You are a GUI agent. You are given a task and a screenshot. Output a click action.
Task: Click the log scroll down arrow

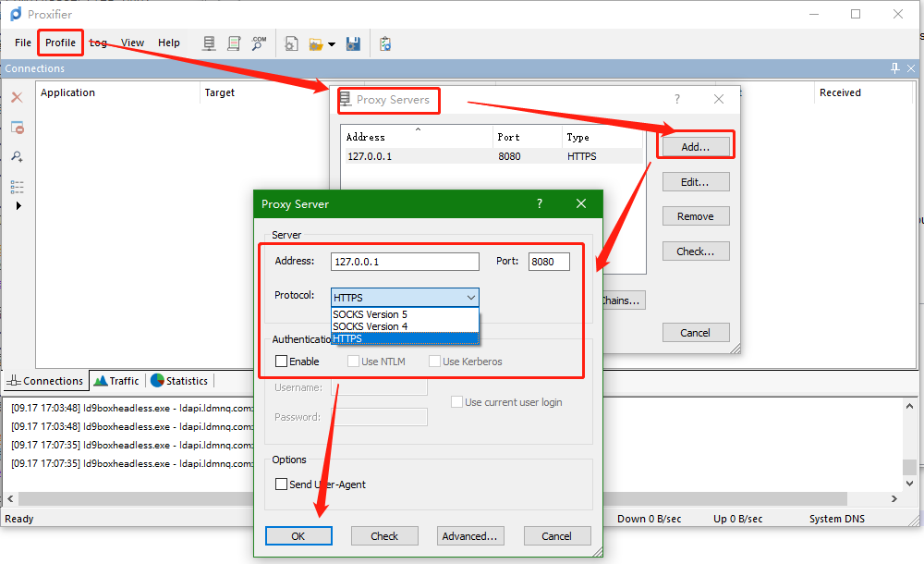click(909, 484)
